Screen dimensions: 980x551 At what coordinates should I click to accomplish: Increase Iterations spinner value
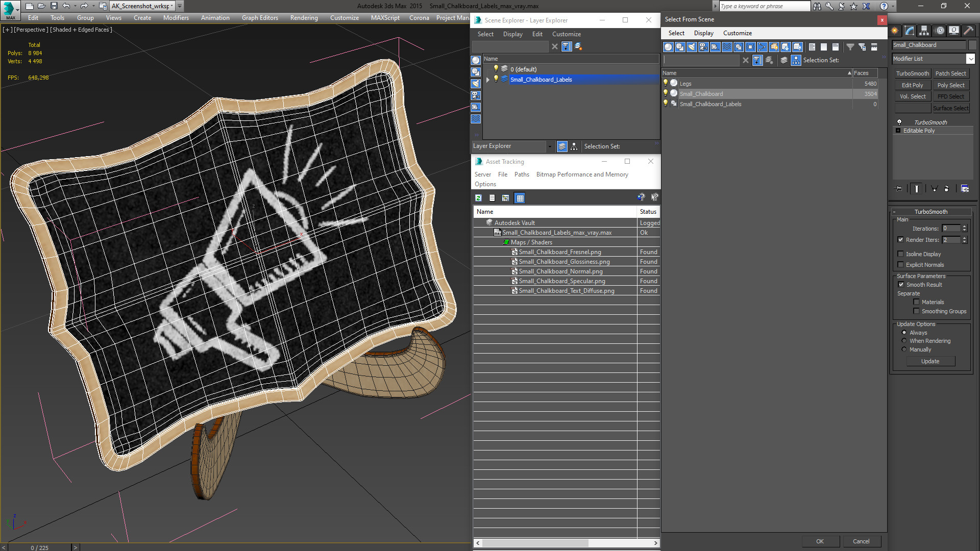click(965, 227)
